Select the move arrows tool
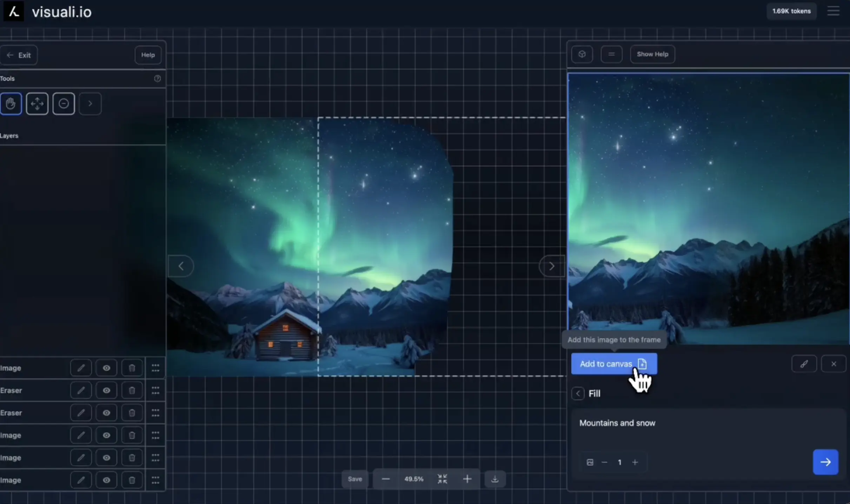Screen dimensions: 850x504 tap(37, 104)
